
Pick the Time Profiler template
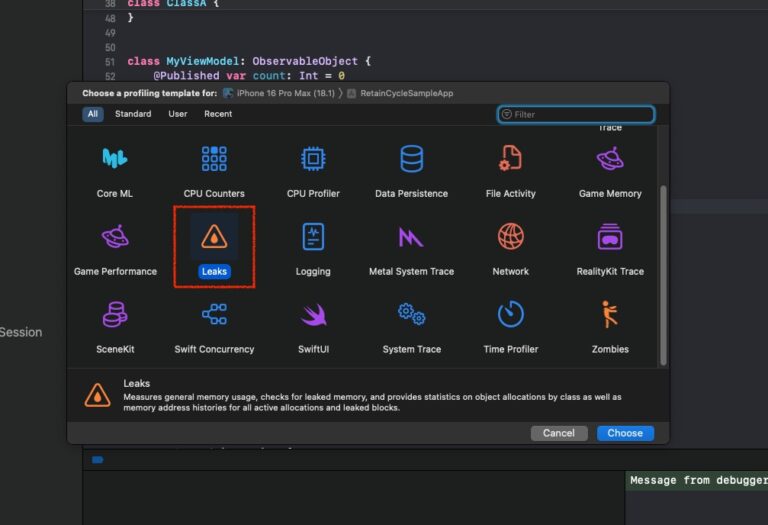click(510, 327)
